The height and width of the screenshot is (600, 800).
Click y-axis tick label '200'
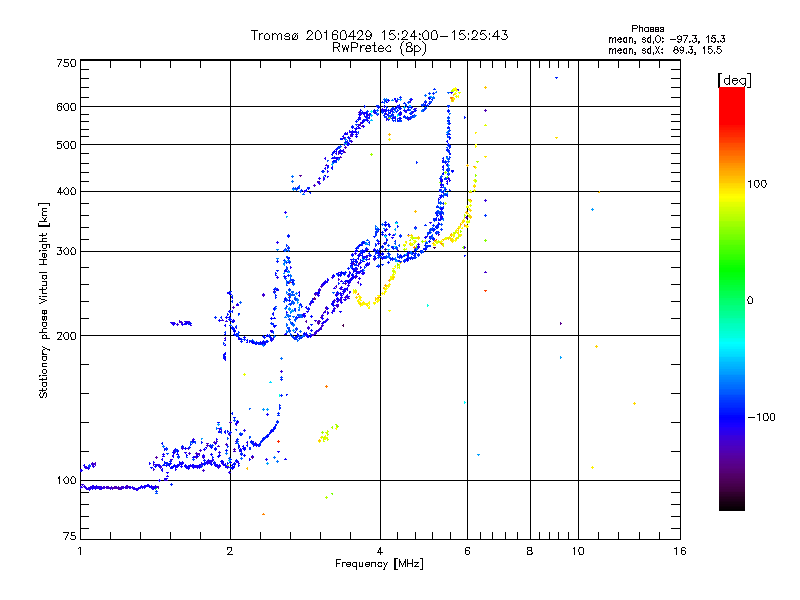pyautogui.click(x=66, y=336)
